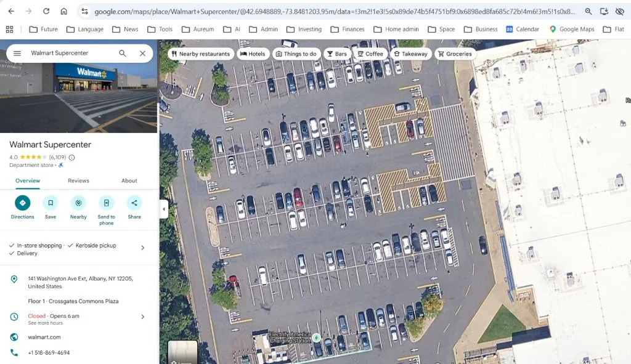Click the rating info icon
Screen dimensions: 631x364
71,157
